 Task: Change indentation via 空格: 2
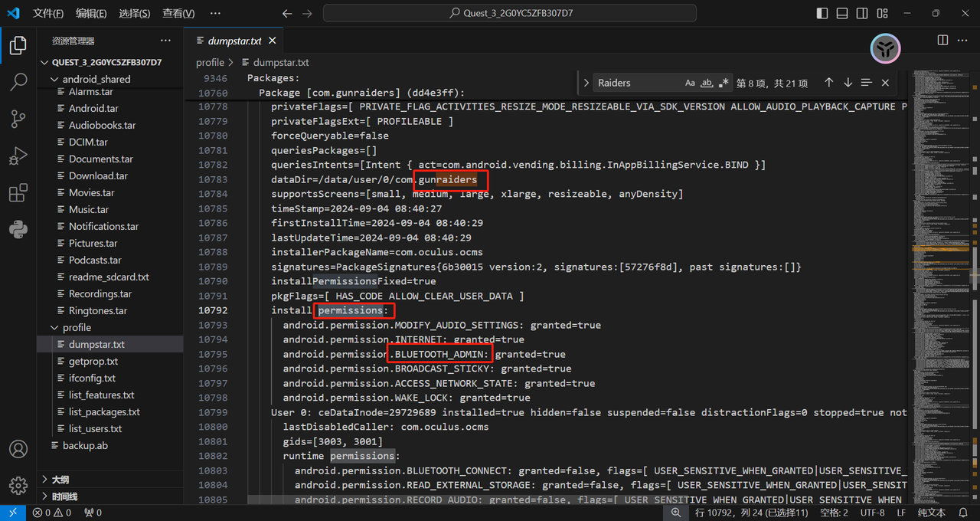[x=834, y=513]
